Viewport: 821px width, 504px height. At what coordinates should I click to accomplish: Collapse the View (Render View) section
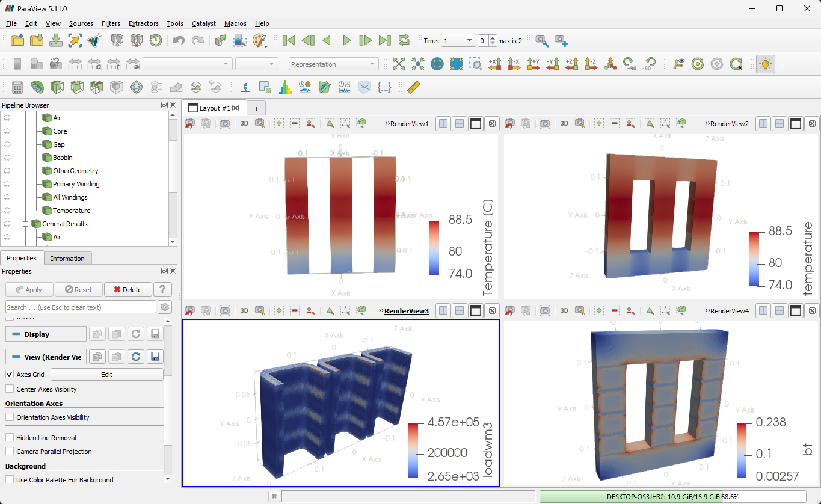point(46,357)
